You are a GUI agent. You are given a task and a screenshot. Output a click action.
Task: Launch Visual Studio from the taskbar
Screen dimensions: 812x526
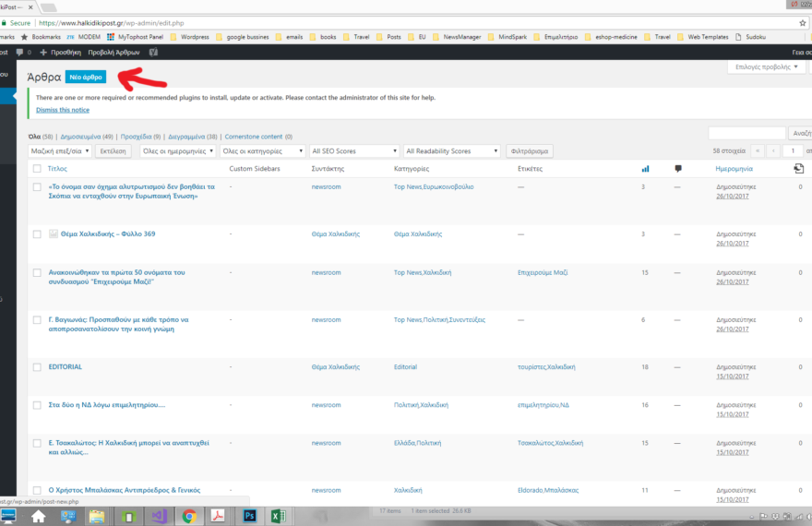pyautogui.click(x=159, y=516)
